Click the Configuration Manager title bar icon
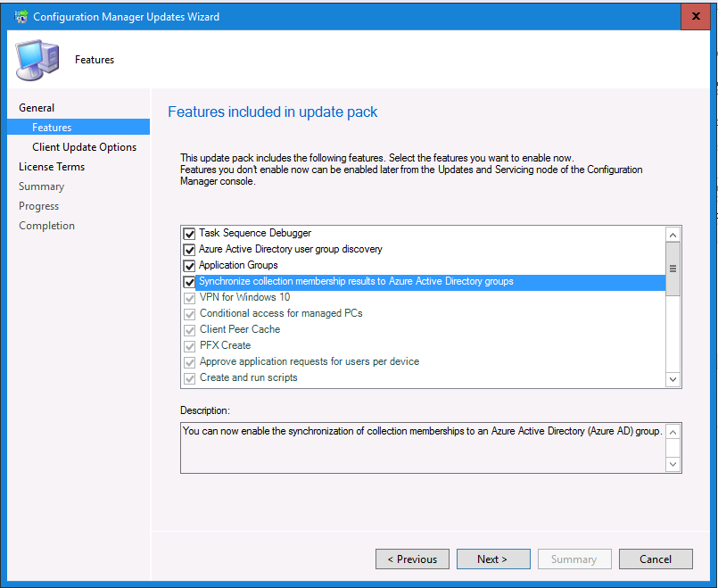Viewport: 718px width, 588px height. tap(21, 16)
